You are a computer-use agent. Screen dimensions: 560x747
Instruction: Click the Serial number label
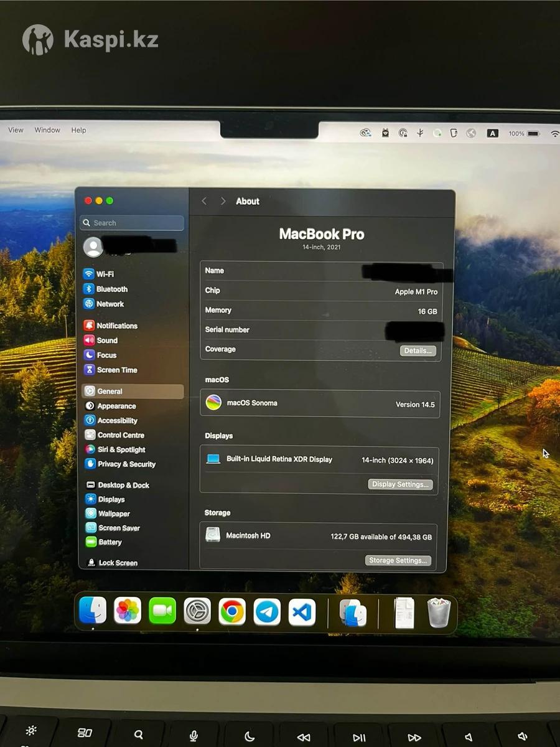point(227,330)
